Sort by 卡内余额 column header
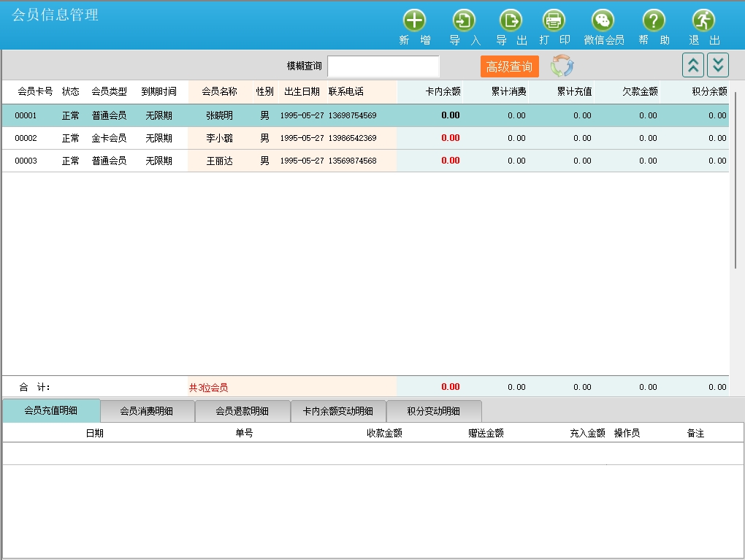This screenshot has width=745, height=560. pos(443,92)
